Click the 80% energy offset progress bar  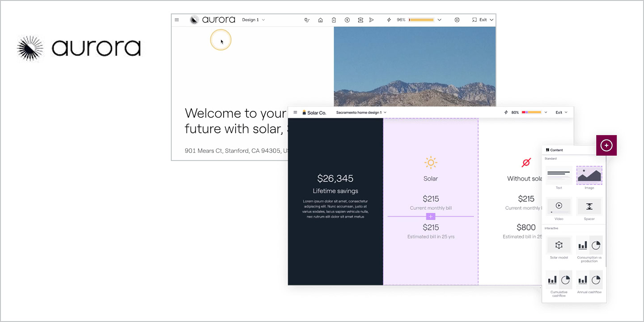coord(531,113)
